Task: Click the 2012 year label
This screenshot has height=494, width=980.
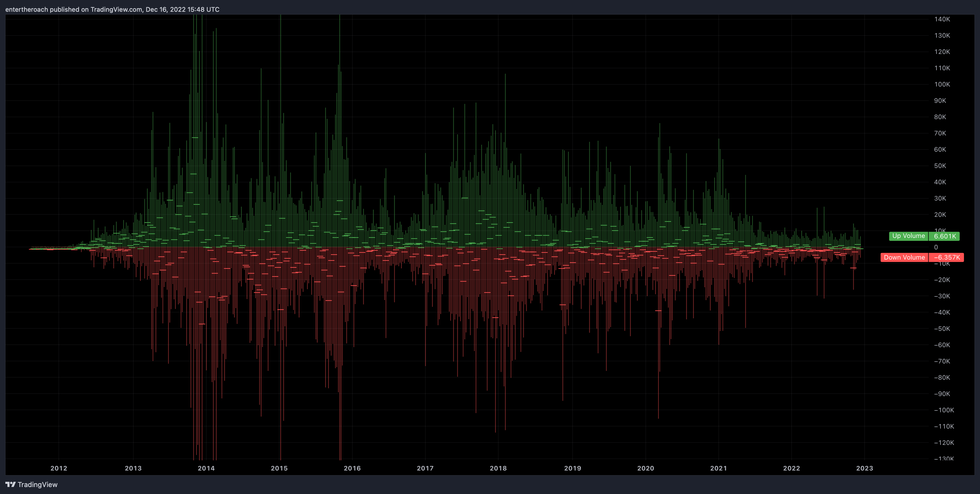Action: click(x=59, y=468)
